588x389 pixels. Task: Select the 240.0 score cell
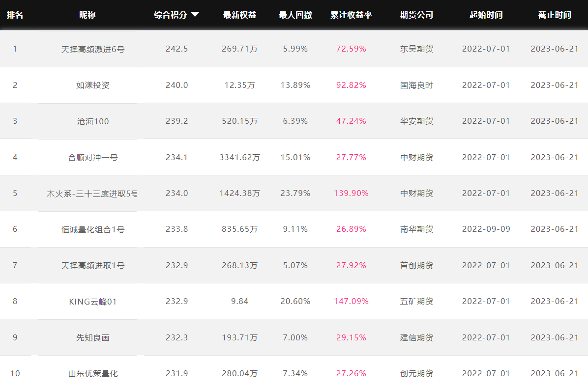176,85
